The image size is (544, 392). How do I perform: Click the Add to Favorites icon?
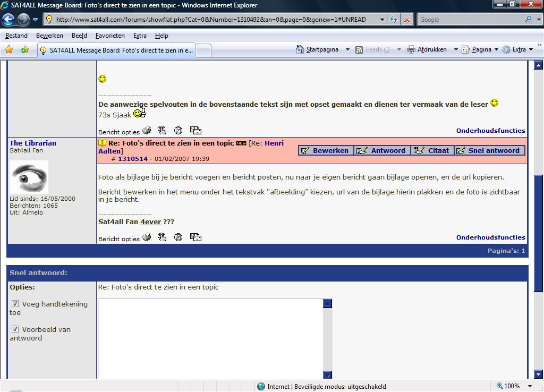(24, 49)
